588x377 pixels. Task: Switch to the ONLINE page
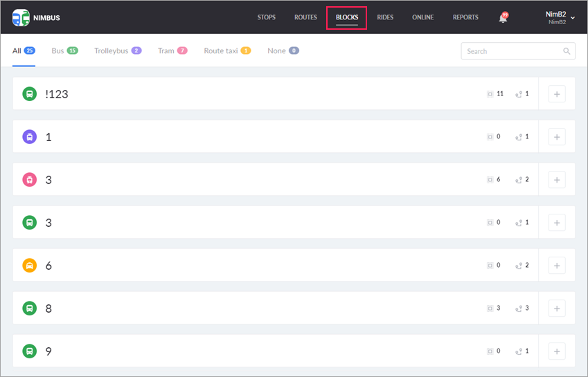[x=423, y=17]
